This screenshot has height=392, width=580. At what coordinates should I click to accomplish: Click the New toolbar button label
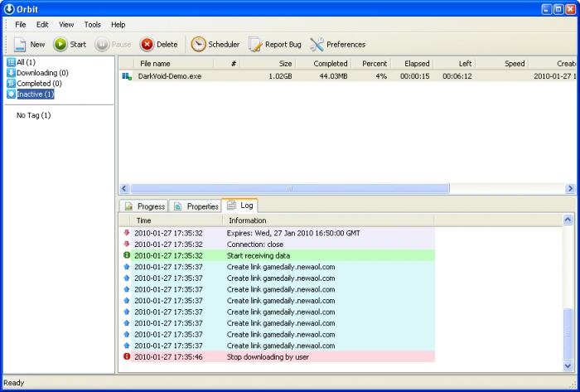tap(37, 45)
